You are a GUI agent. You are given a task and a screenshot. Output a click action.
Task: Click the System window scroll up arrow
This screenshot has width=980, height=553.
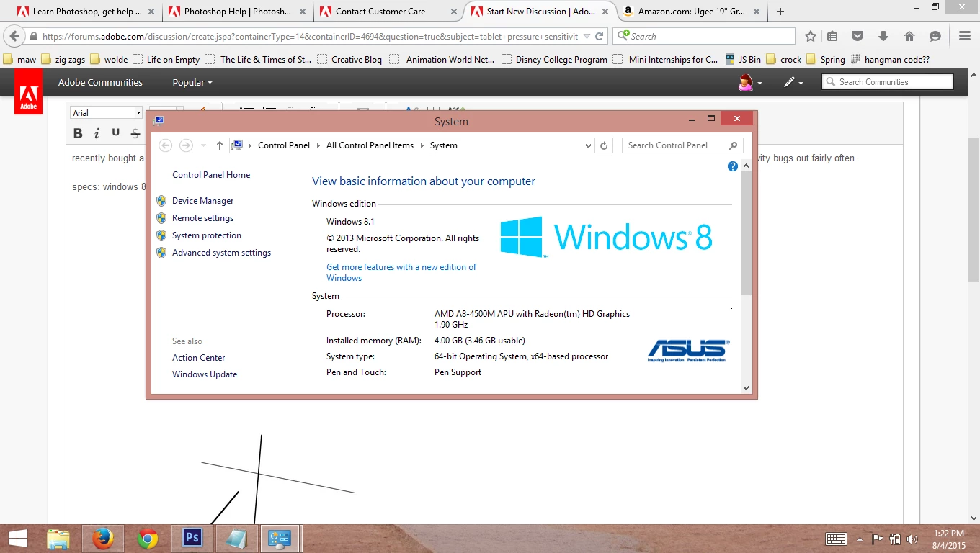tap(746, 166)
